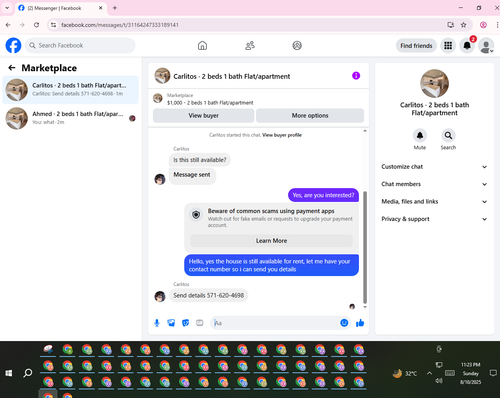Choose a GIF icon in composer

pyautogui.click(x=199, y=323)
